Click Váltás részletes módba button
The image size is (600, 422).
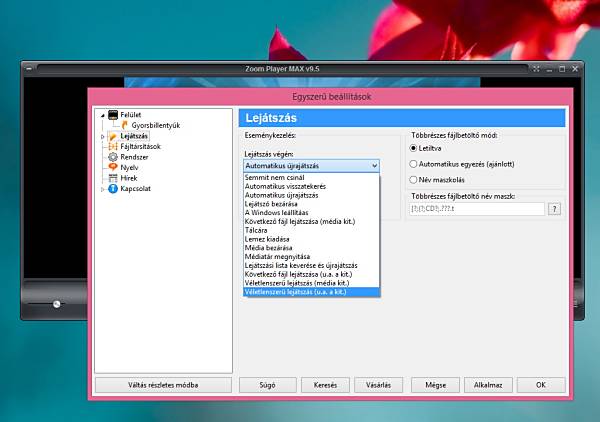(x=163, y=385)
